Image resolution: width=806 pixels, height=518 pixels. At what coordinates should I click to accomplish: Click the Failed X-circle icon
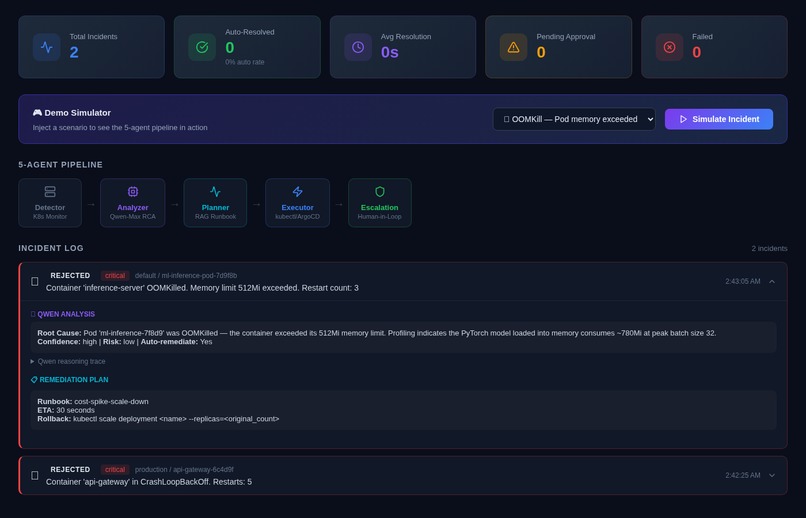click(669, 47)
